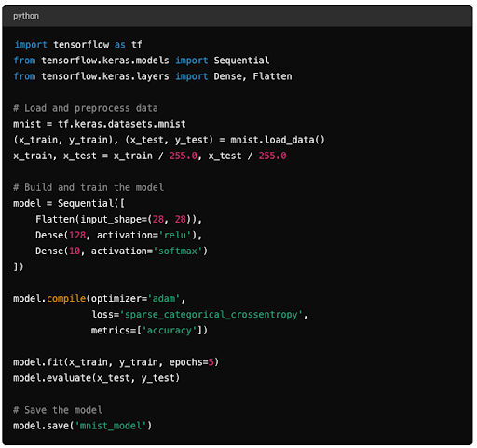Click 'tensorflow.keras.models' module path
The height and width of the screenshot is (448, 477).
click(105, 61)
